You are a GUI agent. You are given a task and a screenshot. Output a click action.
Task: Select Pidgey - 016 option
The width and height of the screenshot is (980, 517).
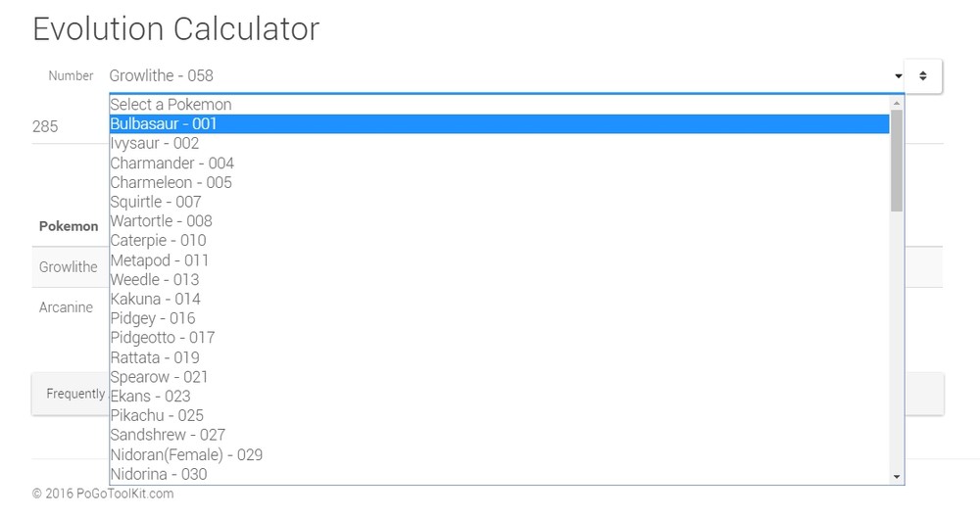coord(152,318)
